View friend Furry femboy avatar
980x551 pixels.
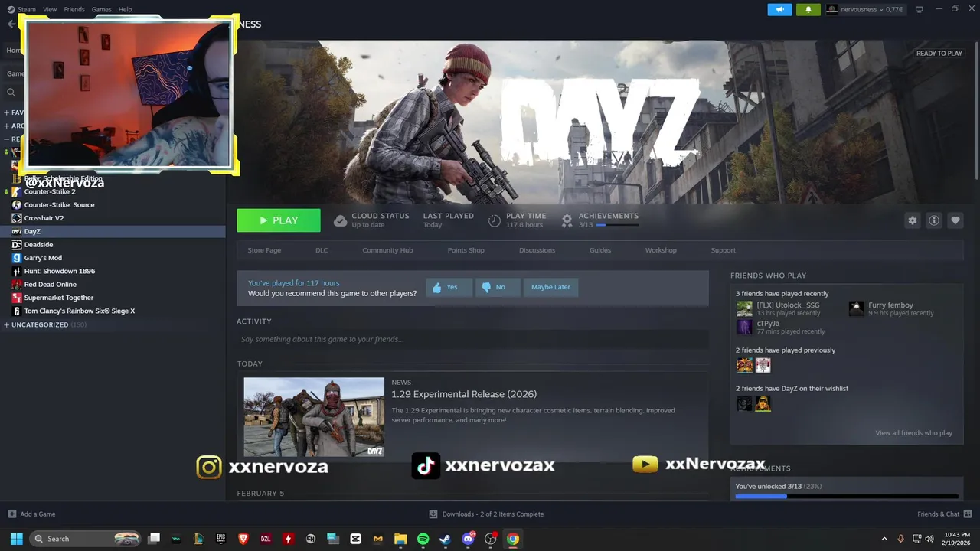[856, 308]
